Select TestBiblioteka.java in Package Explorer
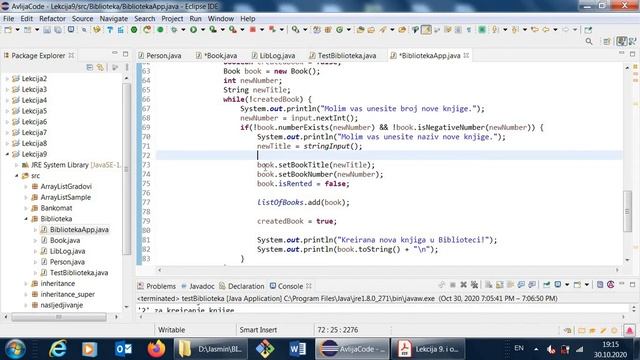This screenshot has height=360, width=640. (79, 273)
